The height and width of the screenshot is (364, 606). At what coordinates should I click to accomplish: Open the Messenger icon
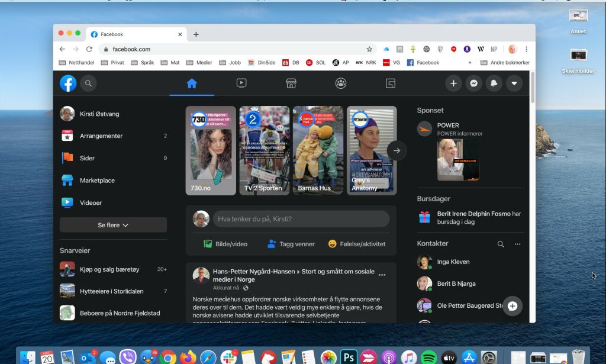473,83
